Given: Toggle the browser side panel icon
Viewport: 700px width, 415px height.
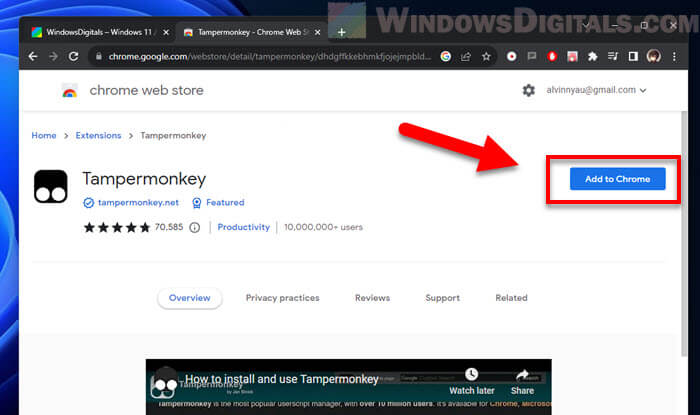Looking at the screenshot, I should tap(633, 56).
